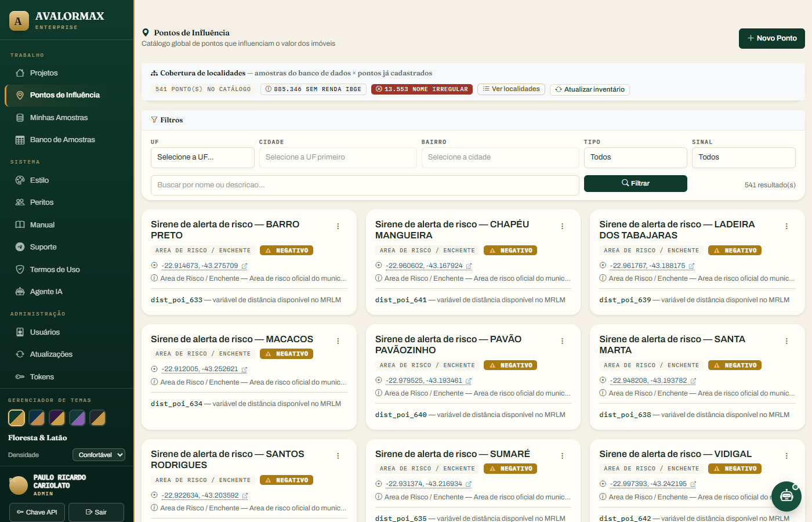The height and width of the screenshot is (522, 812).
Task: Open three-dot menu on VIDIGAL card
Action: tap(786, 456)
